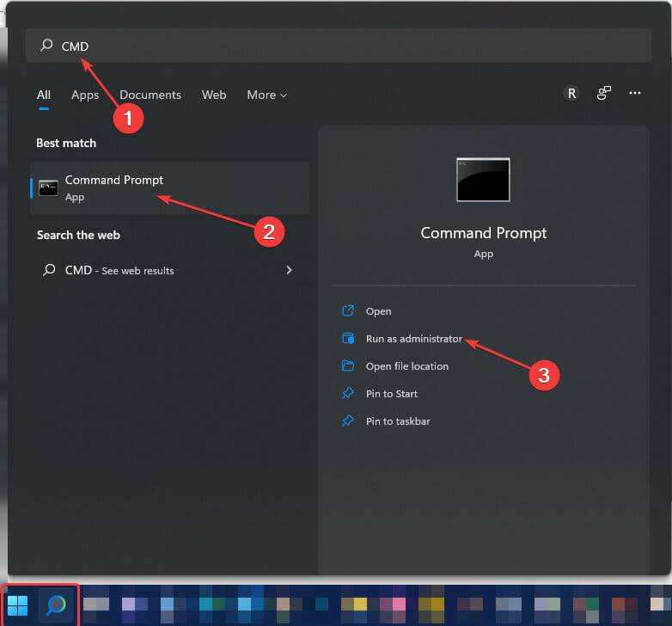Open the three-dots options menu

[635, 94]
